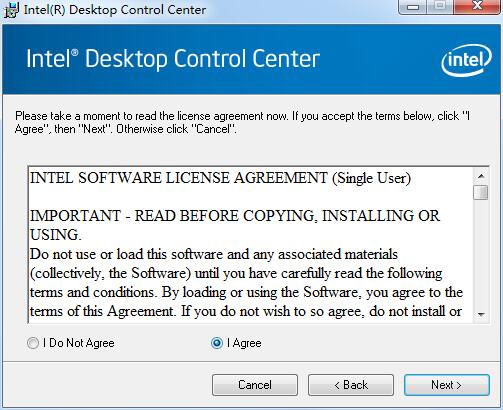This screenshot has width=503, height=410.
Task: Go back with the < Back button
Action: [351, 385]
